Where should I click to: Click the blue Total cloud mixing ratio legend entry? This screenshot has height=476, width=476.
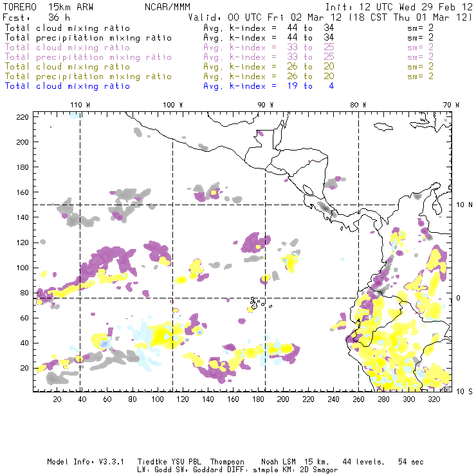(68, 86)
